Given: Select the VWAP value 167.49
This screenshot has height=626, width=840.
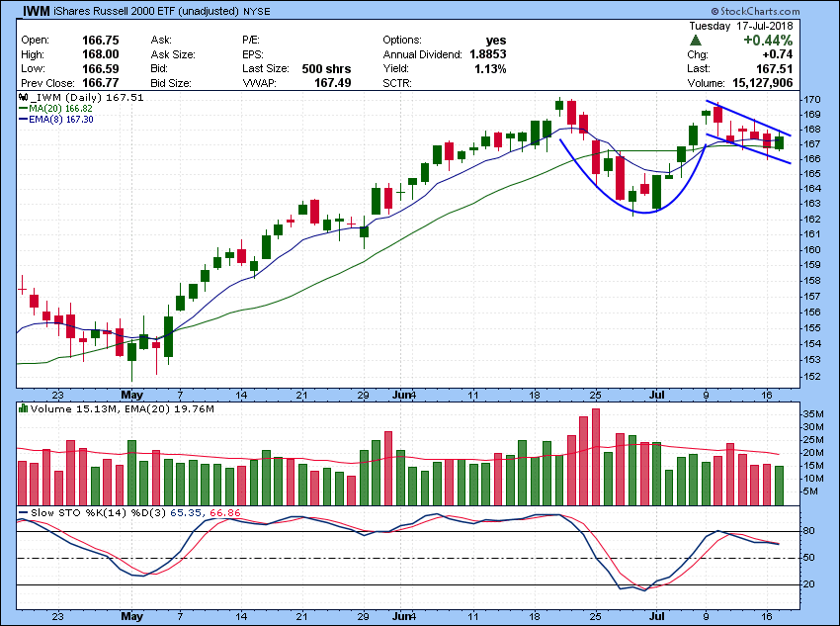Looking at the screenshot, I should [333, 84].
